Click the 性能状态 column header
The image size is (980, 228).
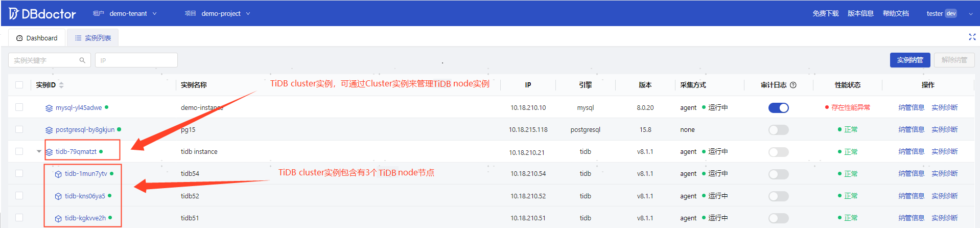tap(848, 85)
